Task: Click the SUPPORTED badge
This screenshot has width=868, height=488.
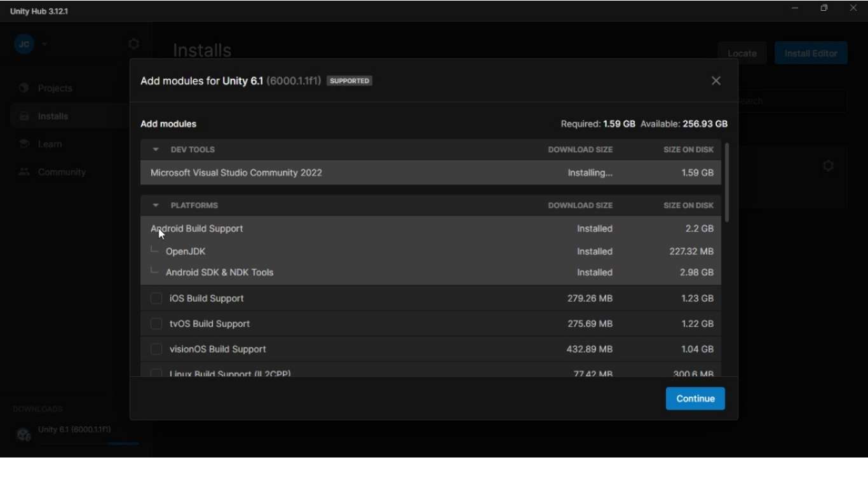Action: [x=349, y=81]
